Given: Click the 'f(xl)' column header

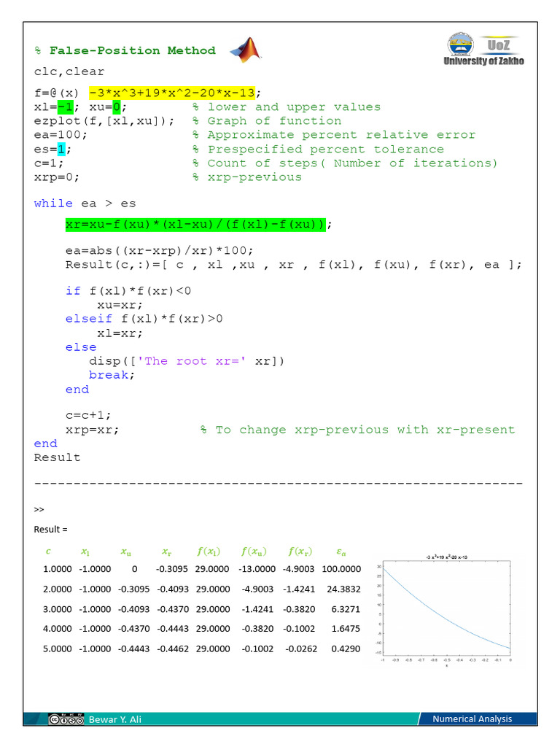Looking at the screenshot, I should tap(209, 551).
